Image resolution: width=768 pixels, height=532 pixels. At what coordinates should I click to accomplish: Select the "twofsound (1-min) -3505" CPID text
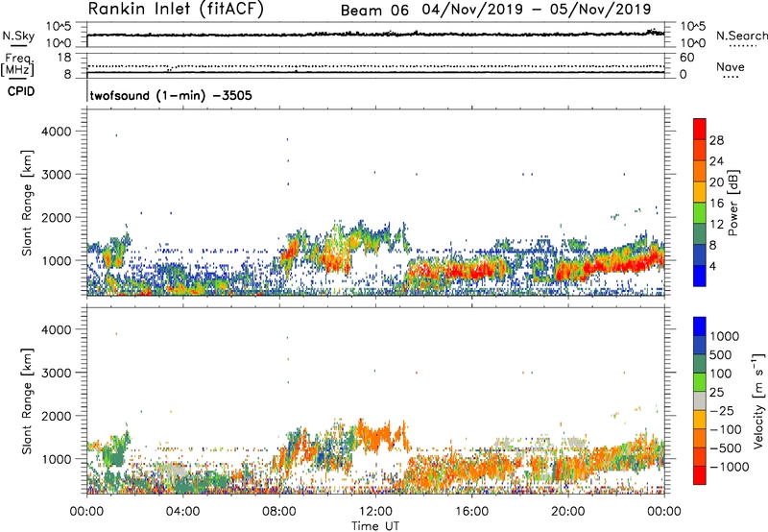tap(171, 95)
